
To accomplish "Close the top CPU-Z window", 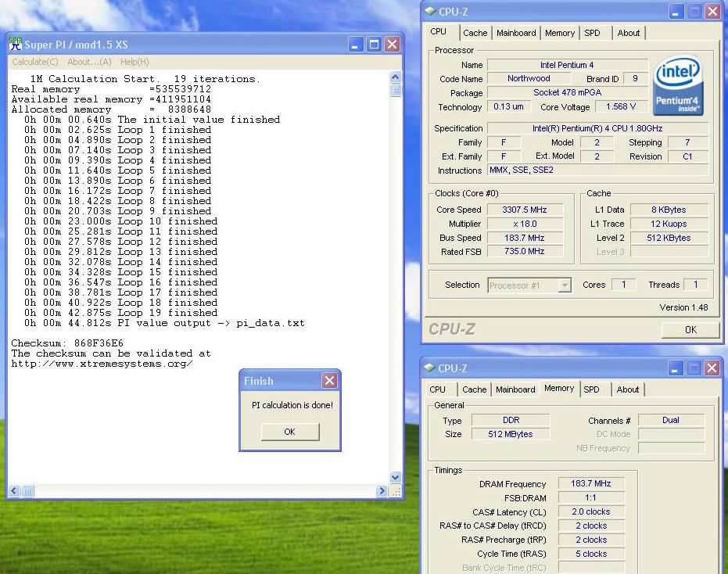I will click(712, 12).
